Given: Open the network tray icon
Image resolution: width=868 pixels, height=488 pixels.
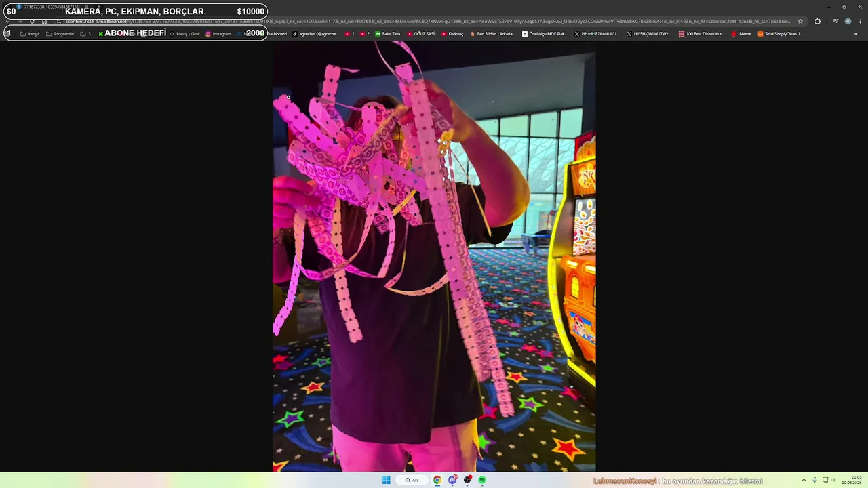Looking at the screenshot, I should pos(825,480).
